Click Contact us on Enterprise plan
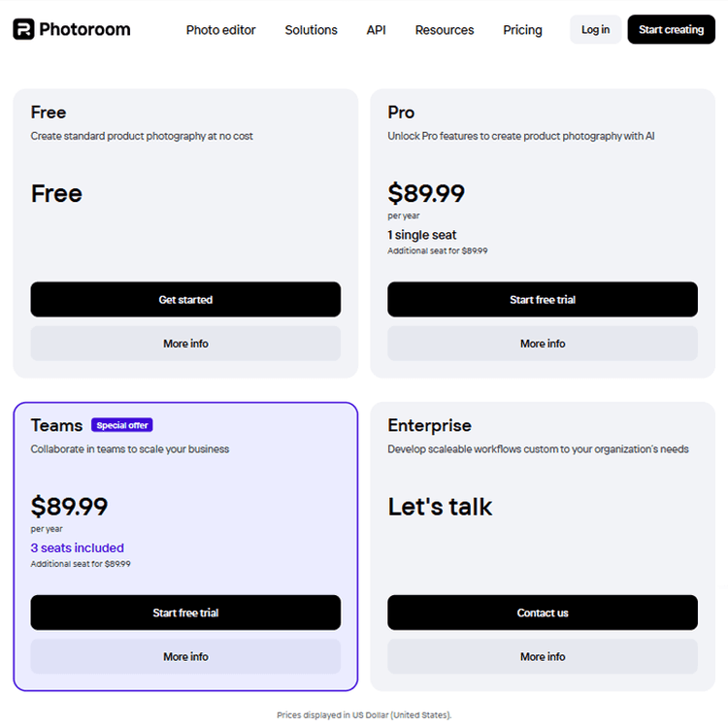The height and width of the screenshot is (728, 728). (543, 612)
